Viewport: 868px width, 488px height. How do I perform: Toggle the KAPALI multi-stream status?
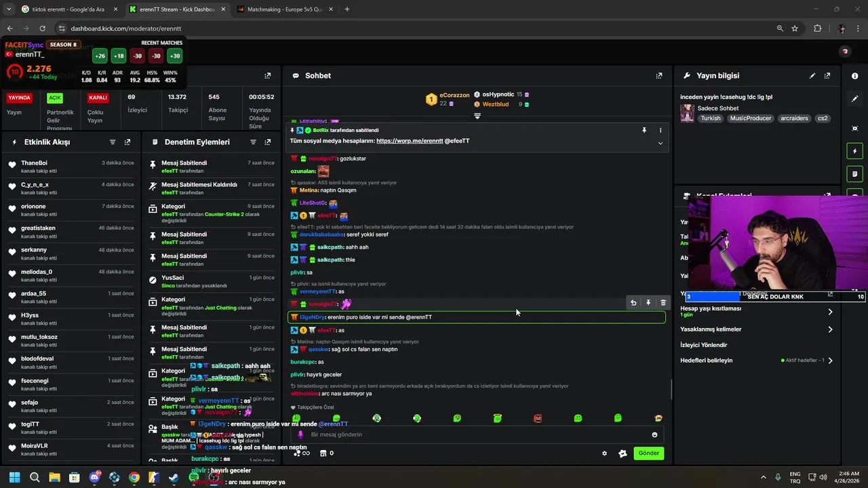[98, 98]
